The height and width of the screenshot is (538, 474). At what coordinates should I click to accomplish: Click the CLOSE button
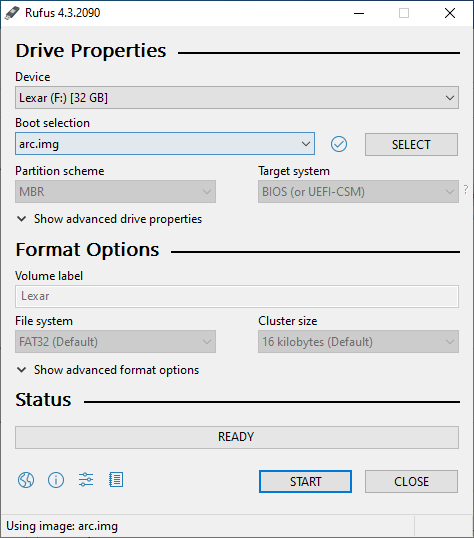[x=411, y=481]
